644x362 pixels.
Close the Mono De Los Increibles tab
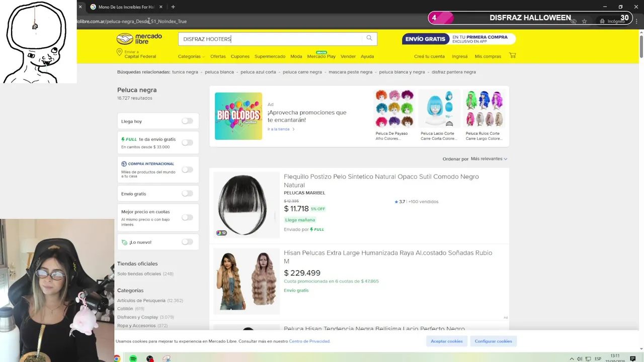pos(160,7)
